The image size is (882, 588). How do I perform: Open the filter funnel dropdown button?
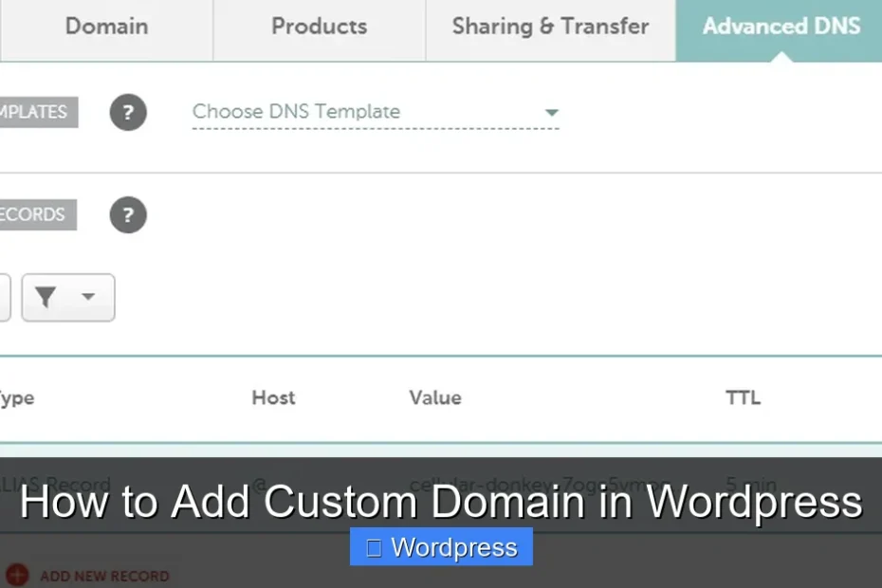click(68, 298)
